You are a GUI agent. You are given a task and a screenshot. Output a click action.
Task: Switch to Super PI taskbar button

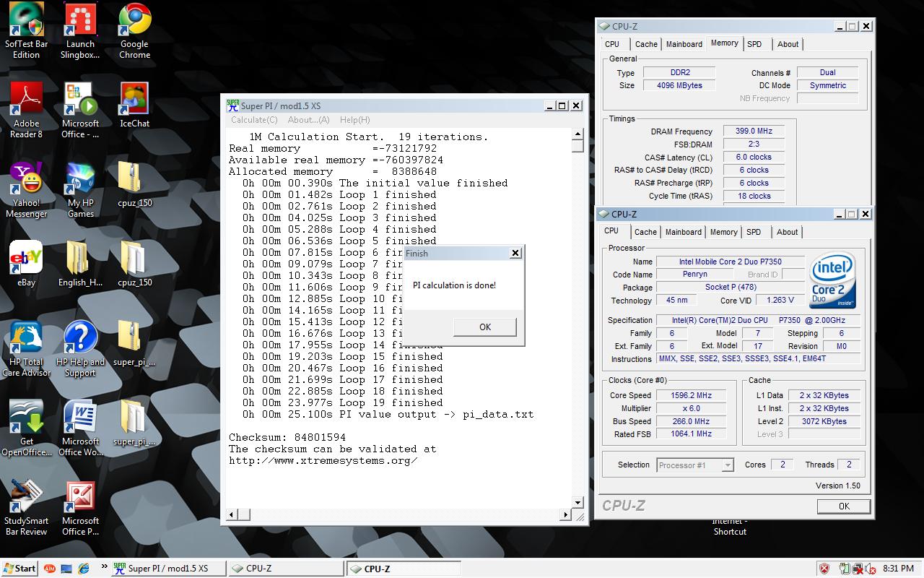[169, 569]
